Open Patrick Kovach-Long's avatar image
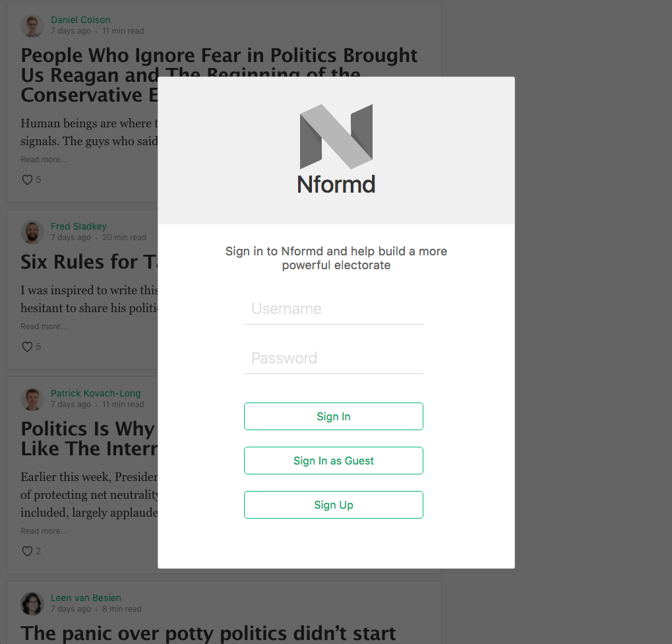The height and width of the screenshot is (644, 672). tap(32, 399)
